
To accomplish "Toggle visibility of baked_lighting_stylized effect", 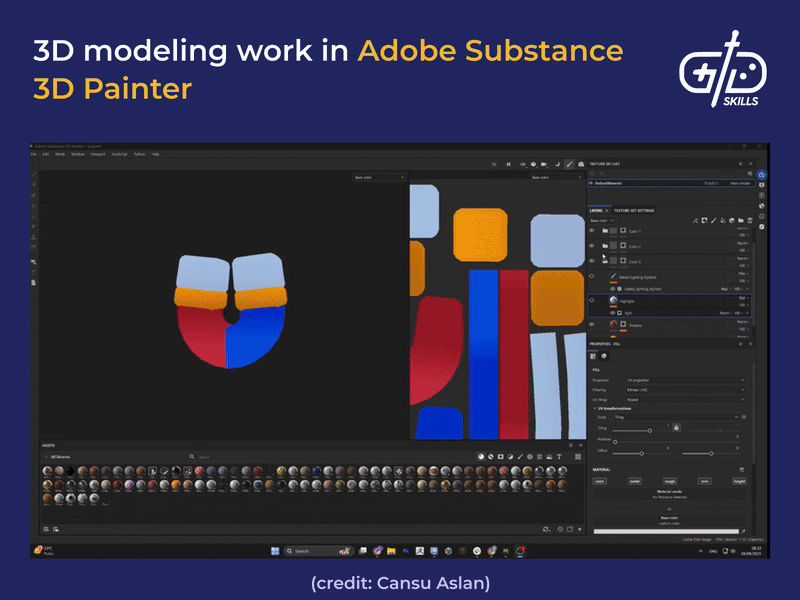I will pos(613,289).
